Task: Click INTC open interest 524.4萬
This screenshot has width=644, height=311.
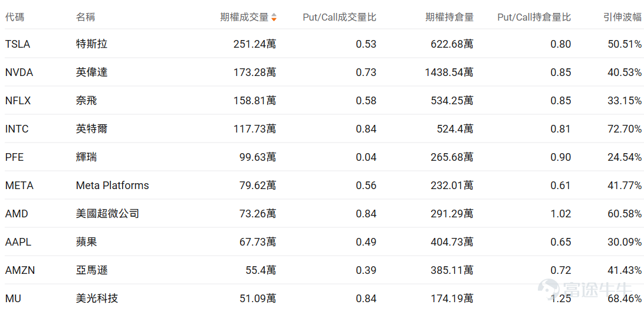Action: pyautogui.click(x=455, y=129)
